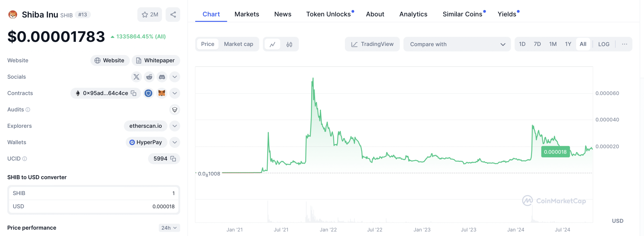Expand more Explorers list

tap(175, 126)
